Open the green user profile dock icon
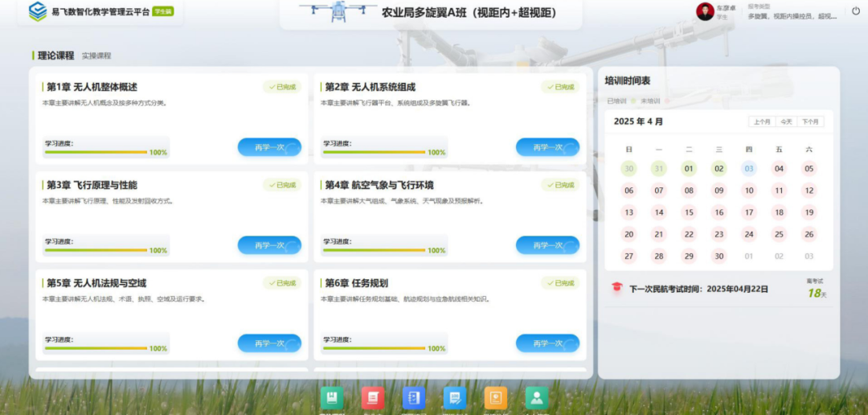This screenshot has width=868, height=415. [x=537, y=398]
